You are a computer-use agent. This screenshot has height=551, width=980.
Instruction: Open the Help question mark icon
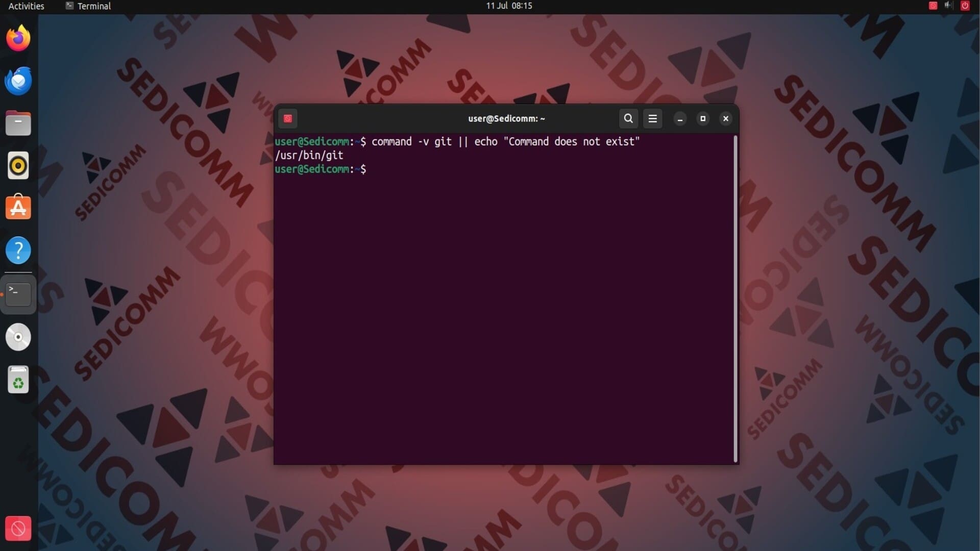(x=18, y=250)
